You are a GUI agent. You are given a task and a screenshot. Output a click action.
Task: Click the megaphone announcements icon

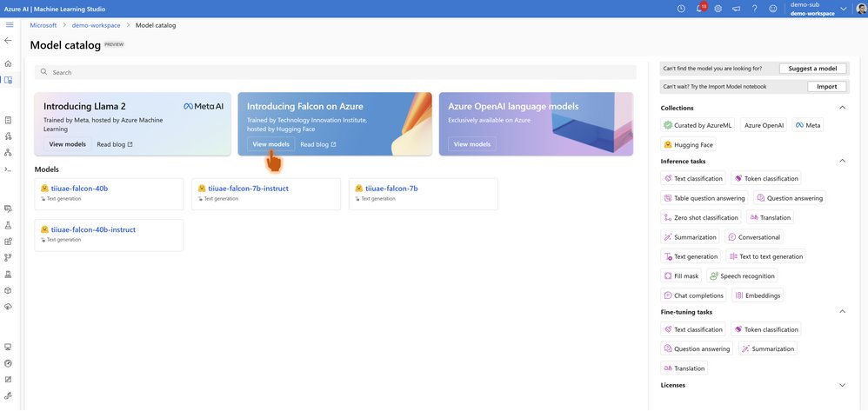point(737,9)
